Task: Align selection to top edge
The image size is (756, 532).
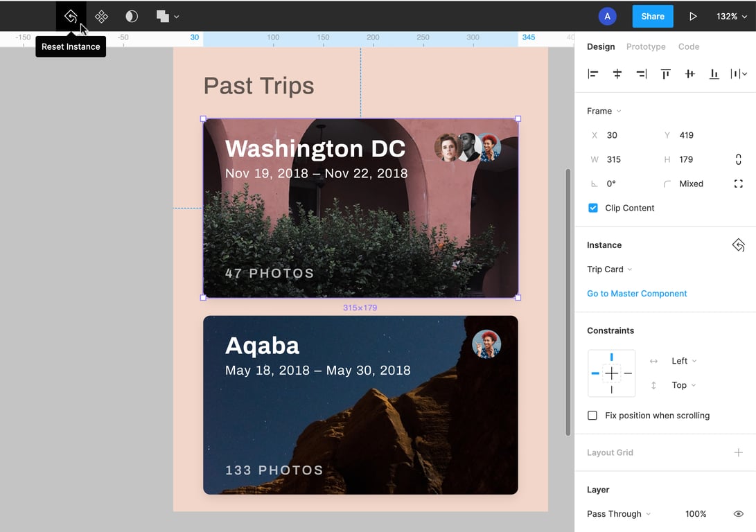Action: point(665,73)
